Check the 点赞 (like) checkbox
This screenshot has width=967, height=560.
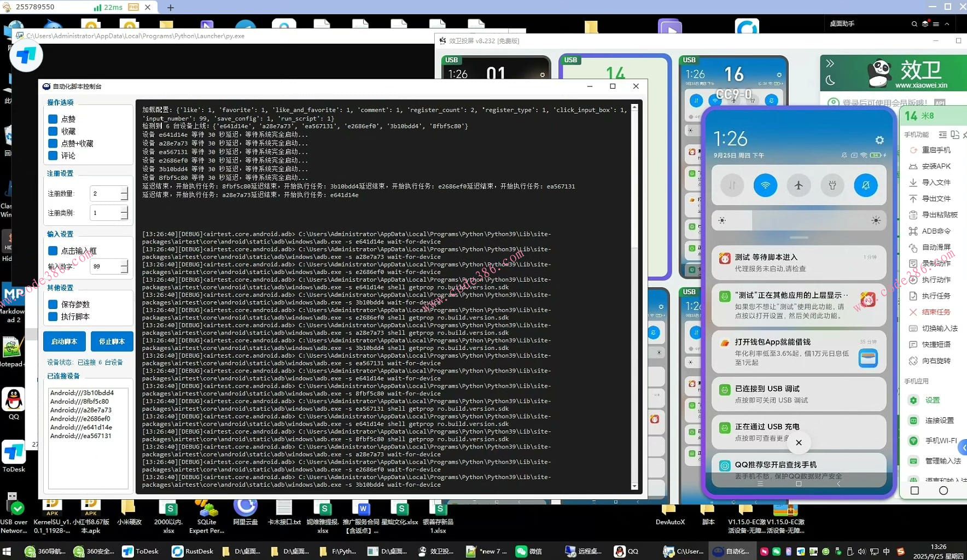(x=53, y=119)
